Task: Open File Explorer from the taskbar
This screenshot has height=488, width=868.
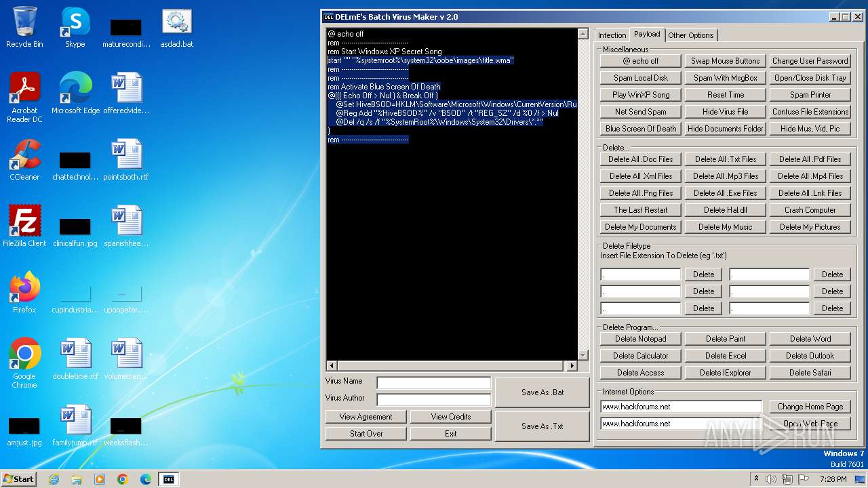Action: click(x=77, y=479)
